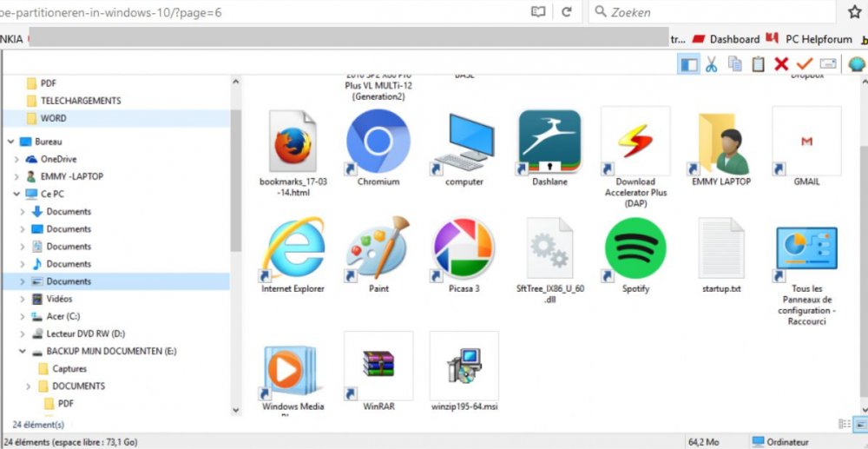This screenshot has height=449, width=868.
Task: Click the orange checkmark toolbar icon
Action: 805,64
